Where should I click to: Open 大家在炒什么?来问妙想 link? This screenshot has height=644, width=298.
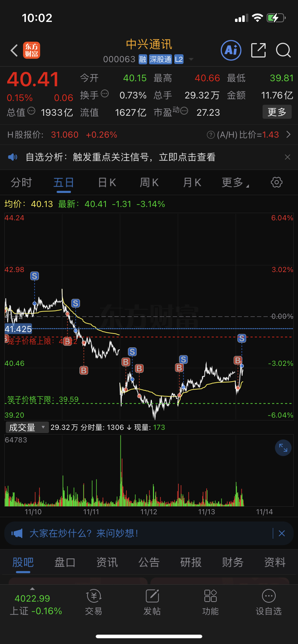[x=83, y=533]
